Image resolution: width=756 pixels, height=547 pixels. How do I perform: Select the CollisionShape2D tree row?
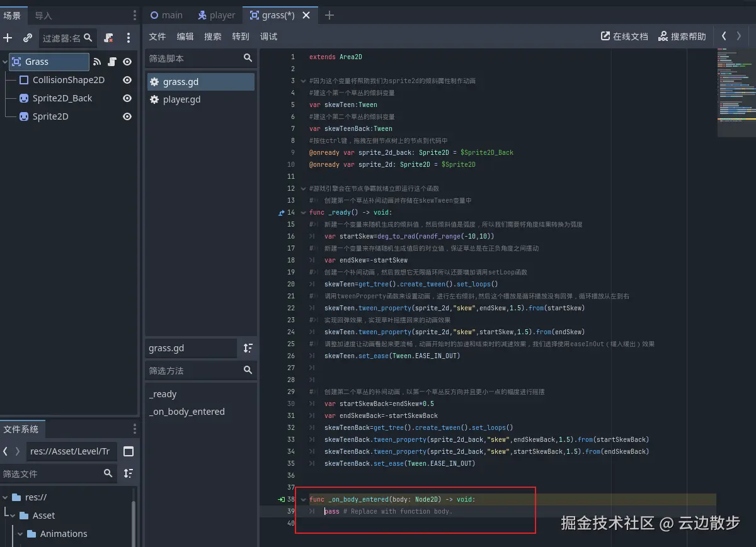tap(69, 80)
